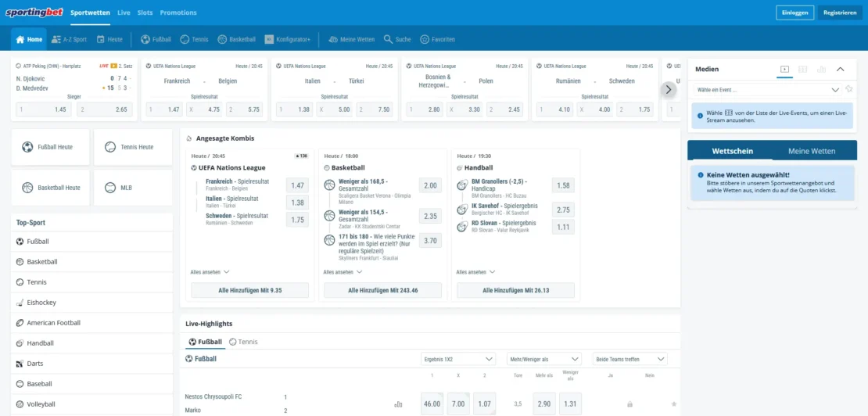Open the Basketball Heute tile
Image resolution: width=868 pixels, height=416 pixels.
(50, 188)
